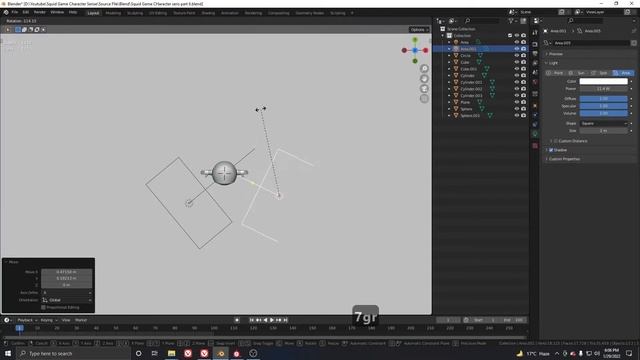Hide the Circle object in viewport
The width and height of the screenshot is (640, 360).
point(517,56)
